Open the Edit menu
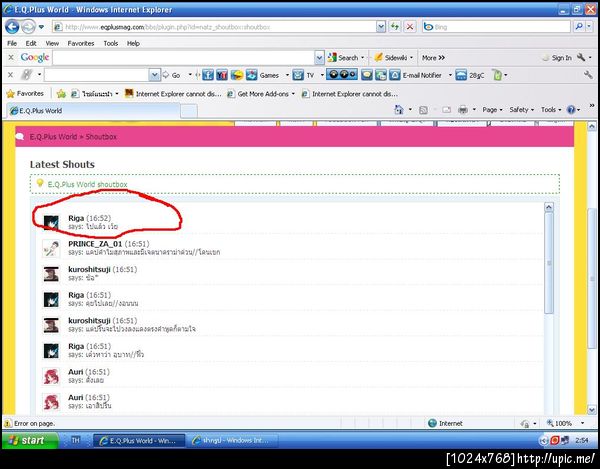 (31, 43)
